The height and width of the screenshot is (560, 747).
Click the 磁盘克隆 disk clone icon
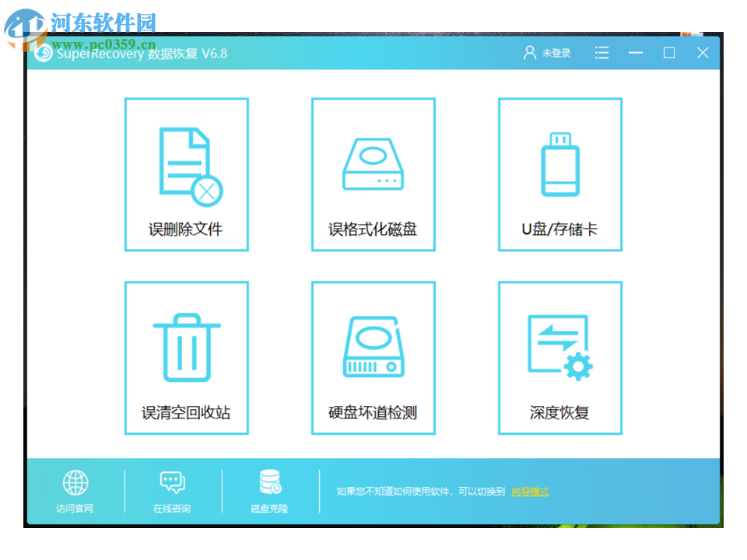[268, 484]
